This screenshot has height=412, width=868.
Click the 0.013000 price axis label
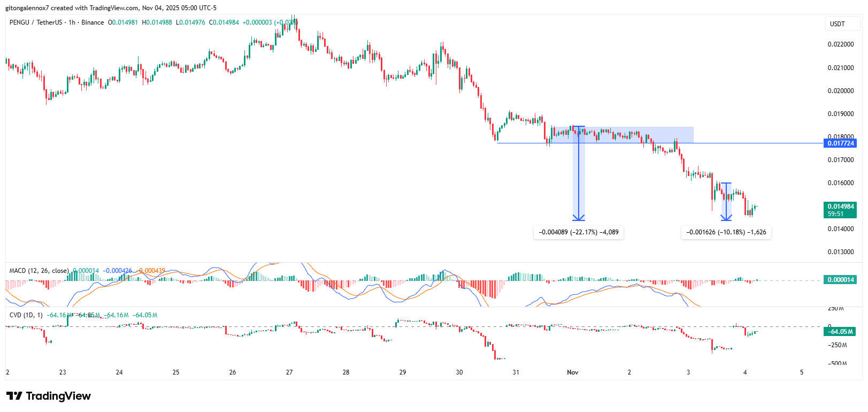[x=840, y=252]
